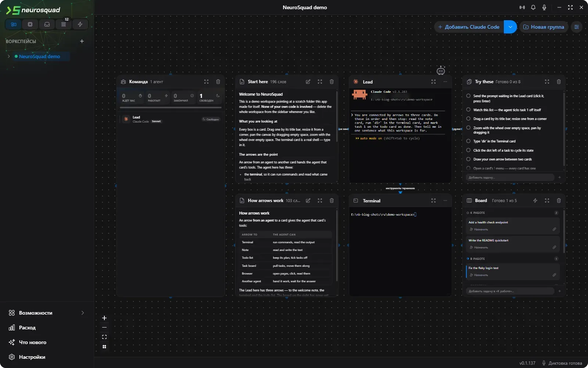Viewport: 588px width, 368px height.
Task: Add a new workspace with the plus icon
Action: pyautogui.click(x=82, y=41)
